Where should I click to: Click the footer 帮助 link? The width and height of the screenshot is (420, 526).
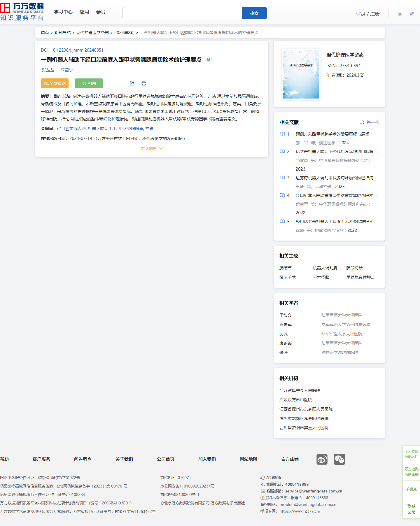pos(4,459)
